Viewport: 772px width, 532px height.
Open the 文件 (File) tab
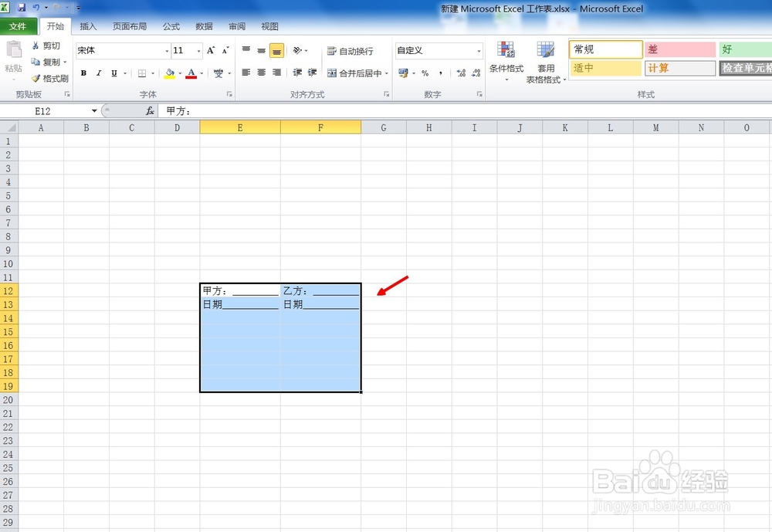pos(18,26)
